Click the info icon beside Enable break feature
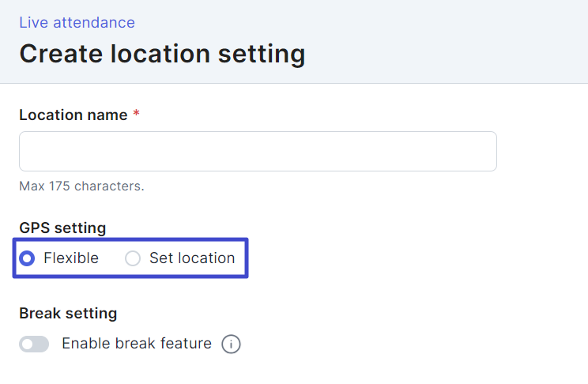Screen dimensions: 588x384 point(231,344)
